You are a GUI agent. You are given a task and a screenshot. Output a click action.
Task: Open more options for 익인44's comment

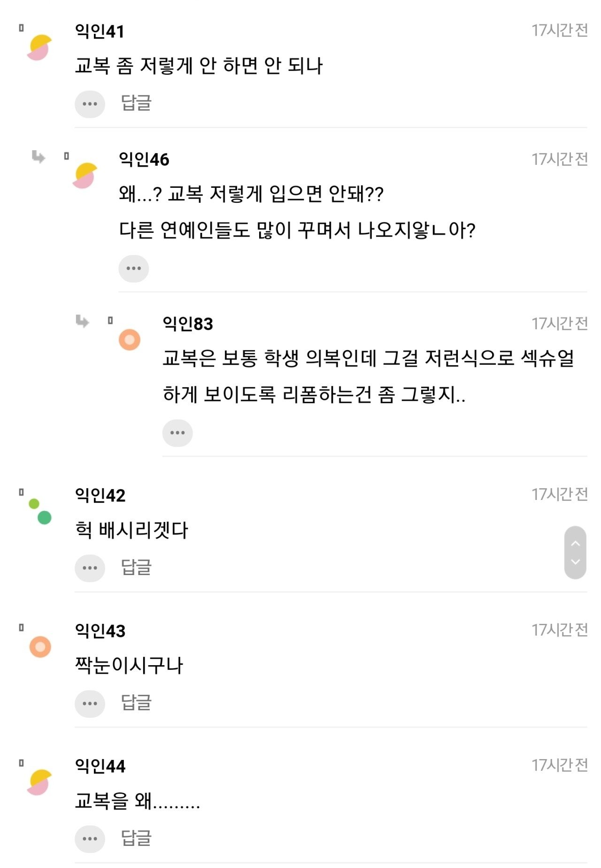point(90,838)
